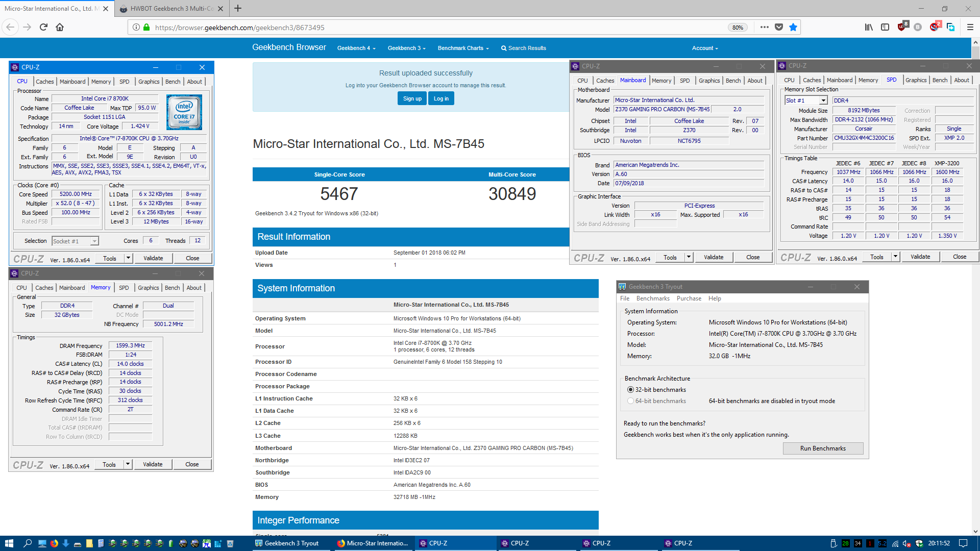This screenshot has width=980, height=551.
Task: Open Search Results link in navbar
Action: (523, 48)
